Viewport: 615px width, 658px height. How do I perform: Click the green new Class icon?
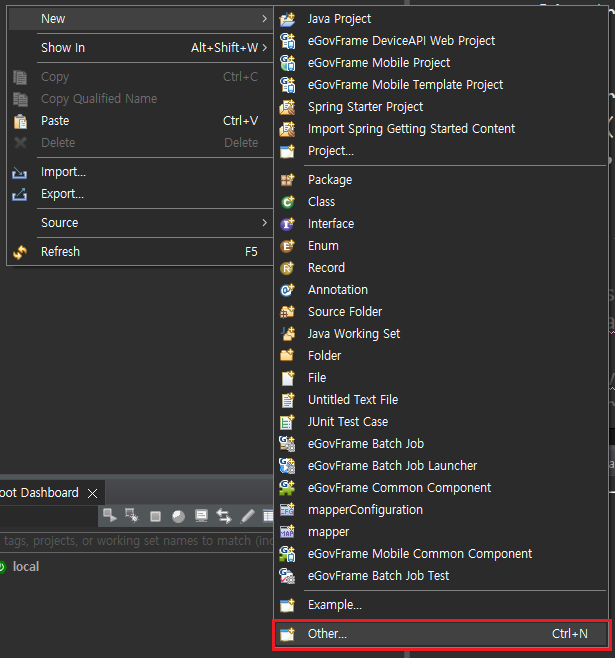point(287,202)
